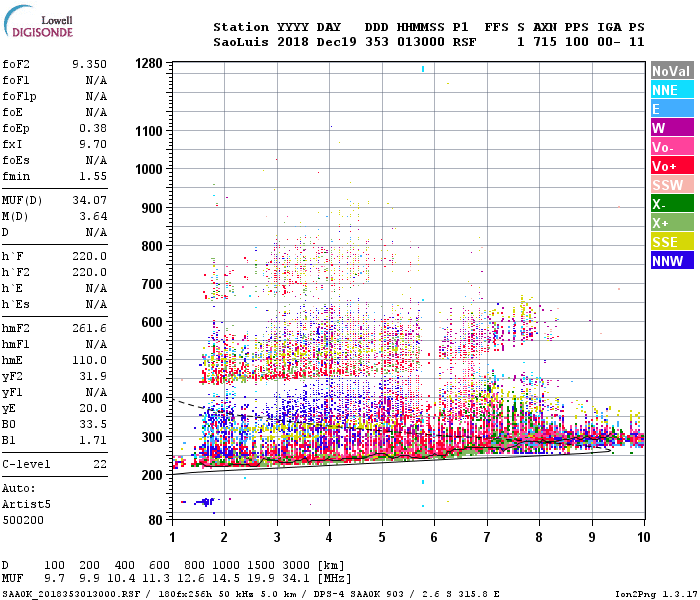Image resolution: width=700 pixels, height=600 pixels.
Task: Click the X- dark green legend swatch
Action: click(672, 204)
